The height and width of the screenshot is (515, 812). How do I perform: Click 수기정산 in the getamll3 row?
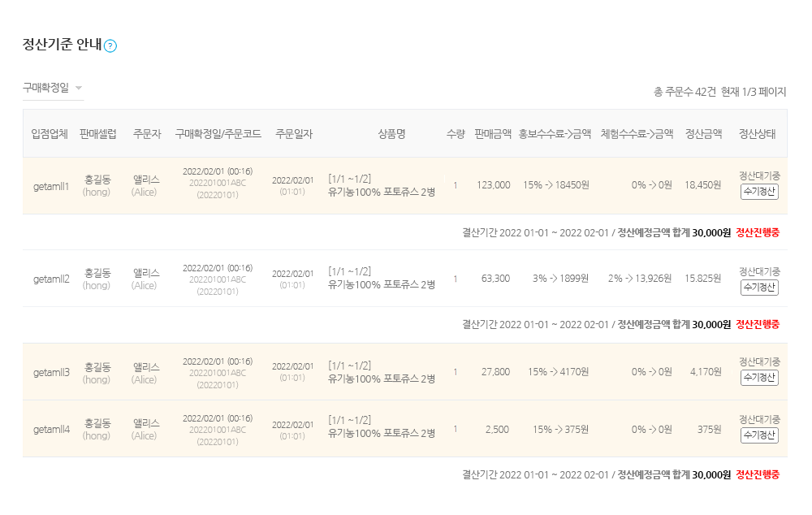coord(759,378)
